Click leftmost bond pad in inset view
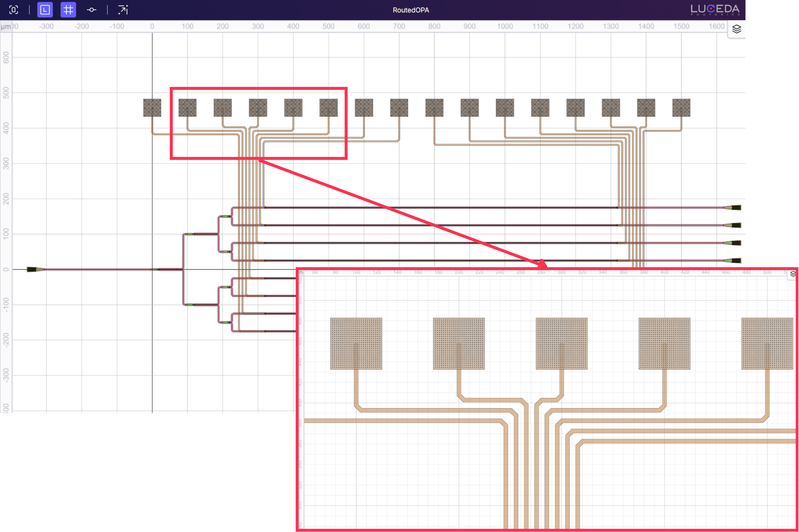 point(356,343)
